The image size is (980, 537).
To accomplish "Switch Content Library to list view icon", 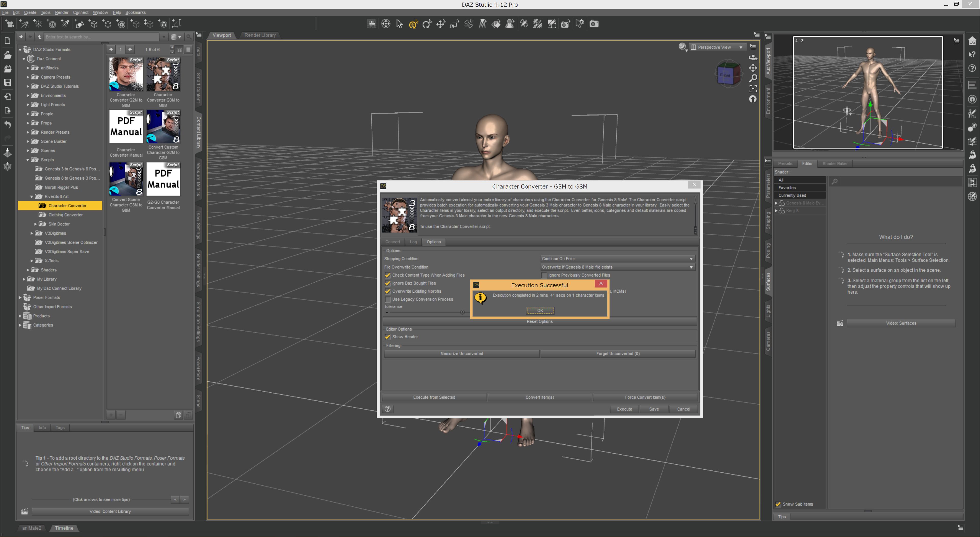I will 188,49.
